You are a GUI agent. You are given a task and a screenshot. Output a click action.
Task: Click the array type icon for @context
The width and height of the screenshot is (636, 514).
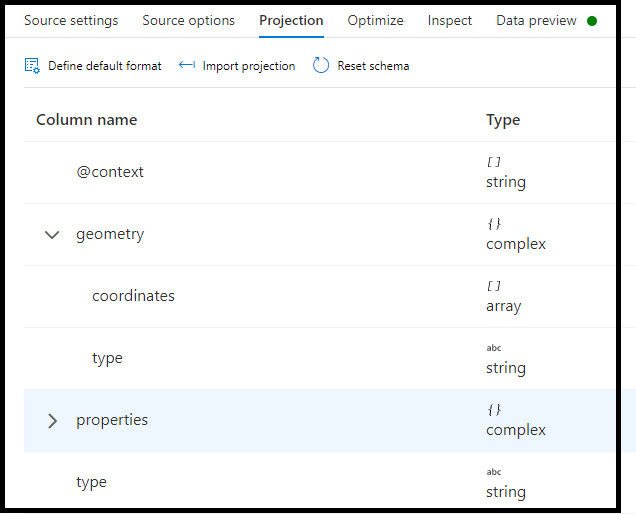point(493,162)
